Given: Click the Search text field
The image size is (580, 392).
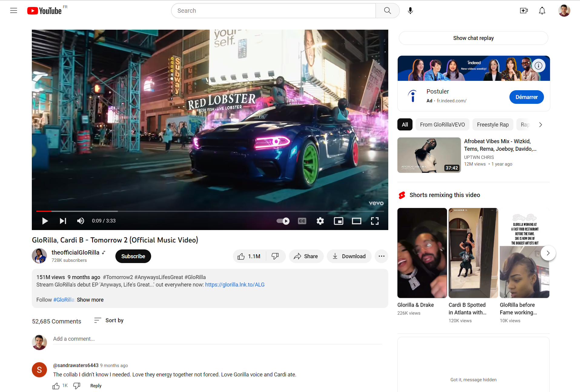Looking at the screenshot, I should (273, 11).
